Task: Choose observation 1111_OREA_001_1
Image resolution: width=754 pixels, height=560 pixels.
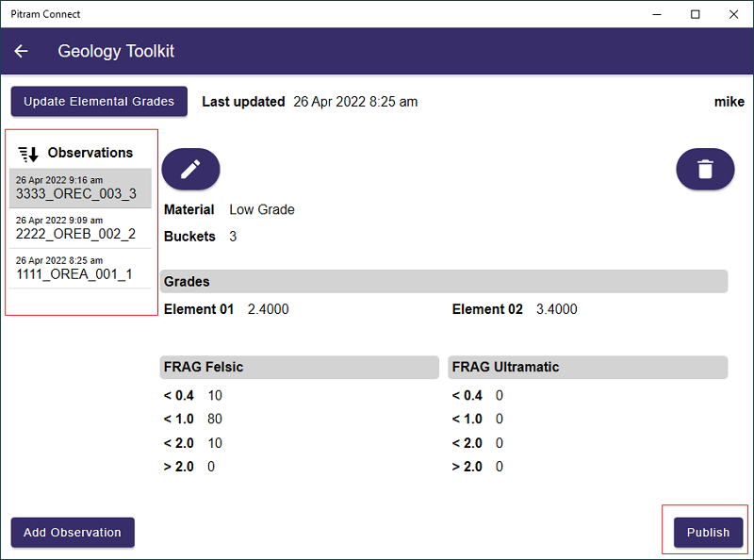Action: pos(80,269)
